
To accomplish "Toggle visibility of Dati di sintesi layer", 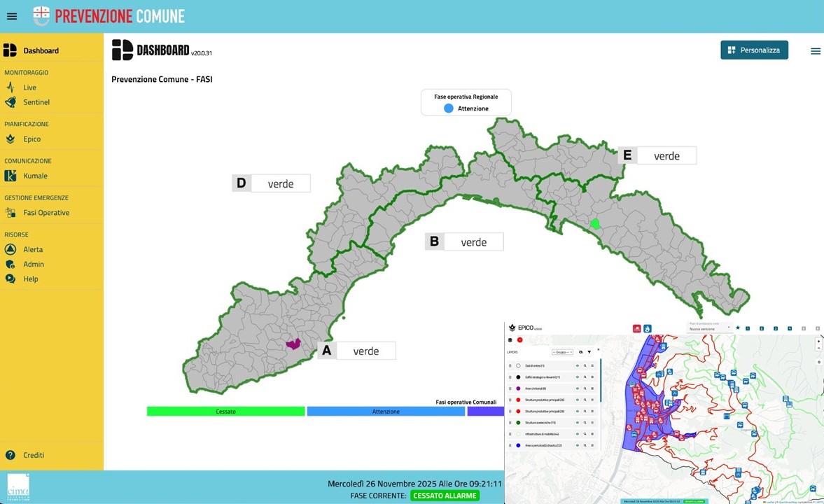I will coord(578,365).
